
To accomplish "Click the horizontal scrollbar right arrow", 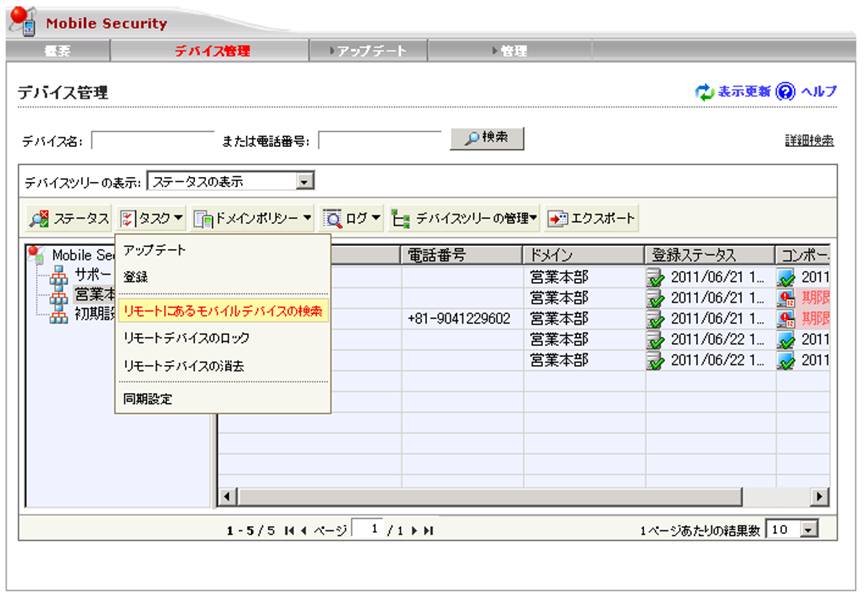I will pos(820,496).
